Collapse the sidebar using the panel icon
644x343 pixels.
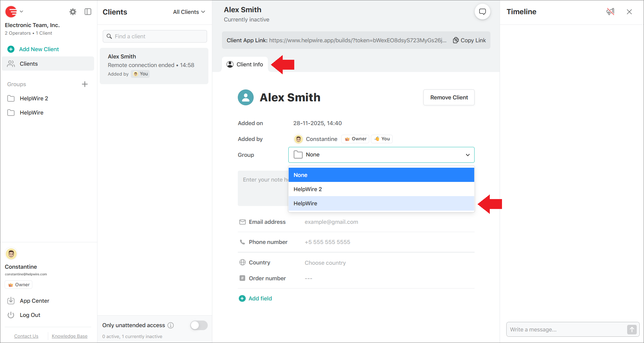[x=88, y=12]
